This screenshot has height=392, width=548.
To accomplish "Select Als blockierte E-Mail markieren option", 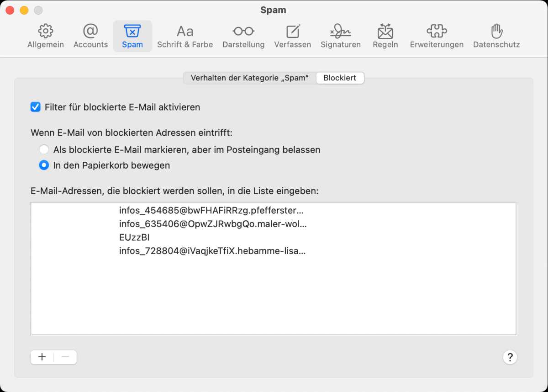I will click(44, 149).
